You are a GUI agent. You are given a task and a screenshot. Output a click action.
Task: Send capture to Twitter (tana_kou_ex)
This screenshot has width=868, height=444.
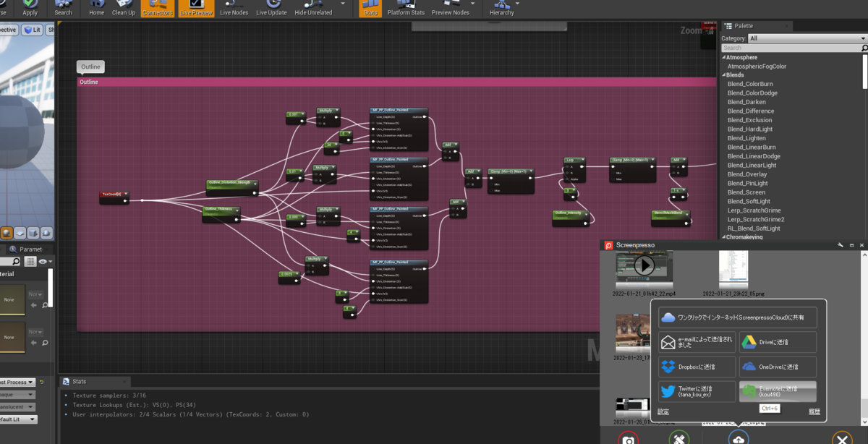coord(697,391)
